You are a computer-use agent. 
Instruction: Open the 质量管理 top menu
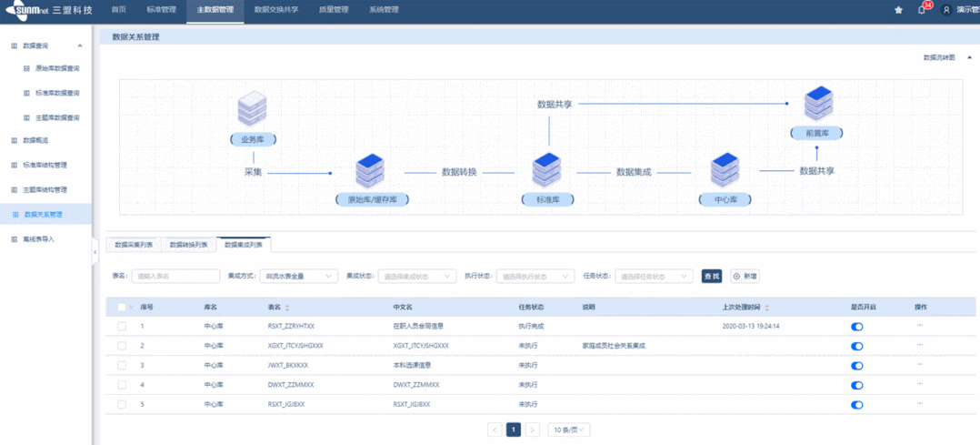(333, 10)
